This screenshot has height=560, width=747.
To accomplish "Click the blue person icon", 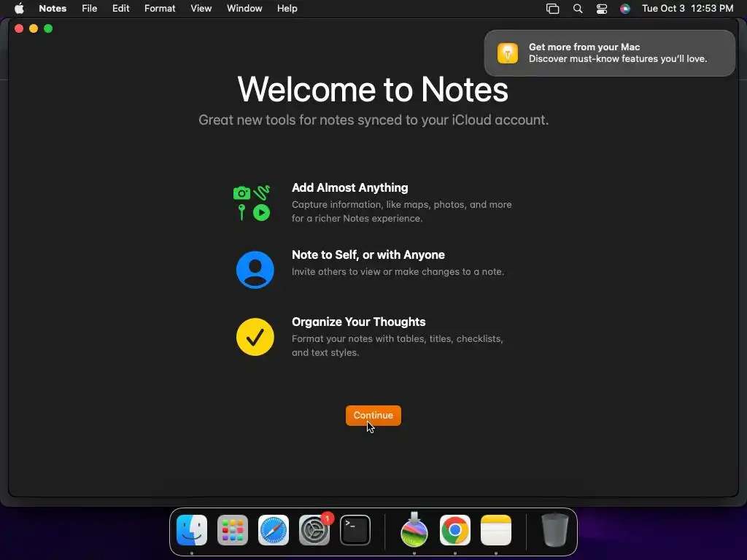I will pos(255,270).
